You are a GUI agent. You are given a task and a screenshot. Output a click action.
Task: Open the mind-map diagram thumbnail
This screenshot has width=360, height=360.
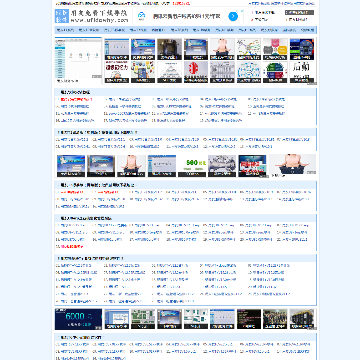click(x=249, y=49)
